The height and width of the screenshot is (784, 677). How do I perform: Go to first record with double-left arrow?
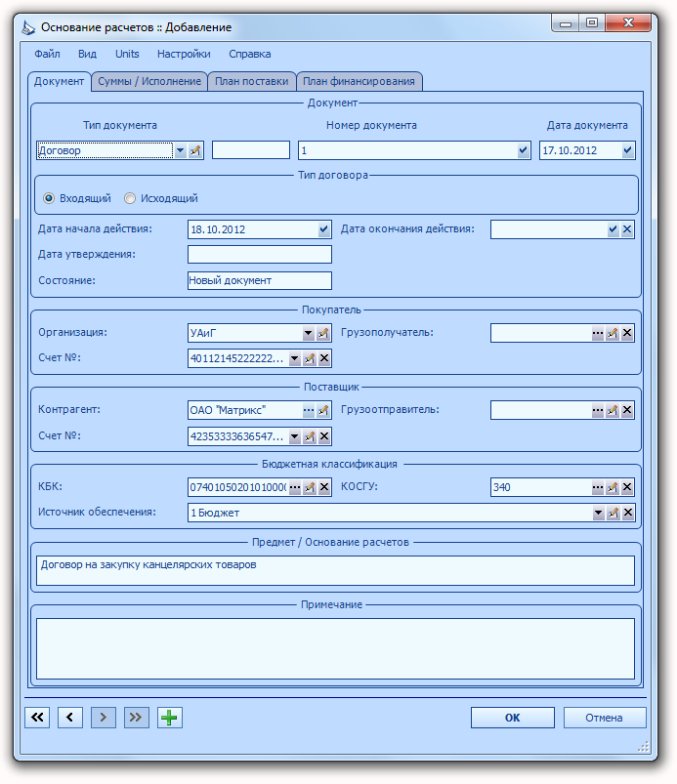(x=37, y=718)
